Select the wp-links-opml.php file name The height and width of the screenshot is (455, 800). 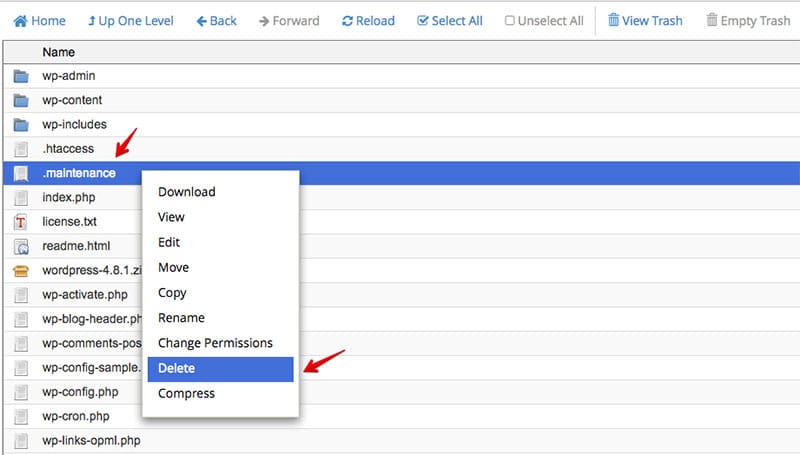tap(91, 441)
